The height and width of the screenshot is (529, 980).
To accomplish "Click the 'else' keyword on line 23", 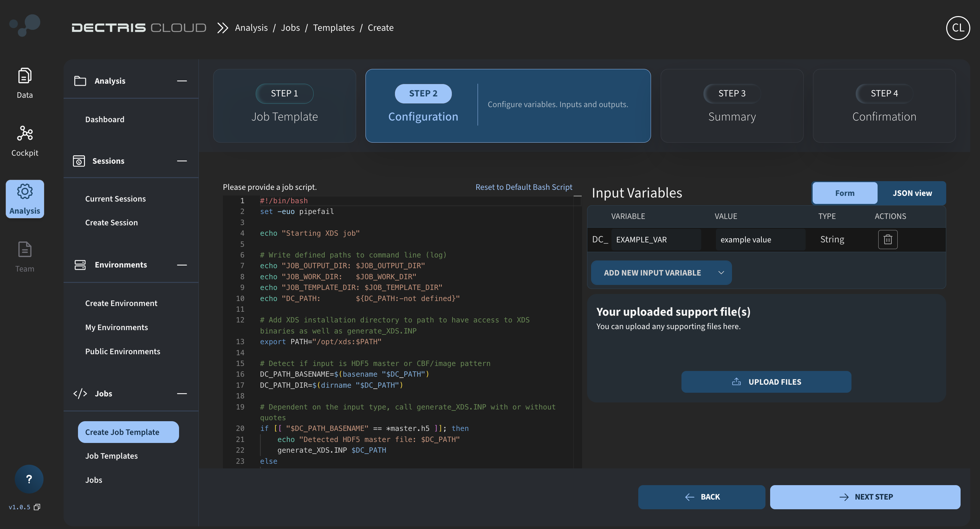I will 268,461.
